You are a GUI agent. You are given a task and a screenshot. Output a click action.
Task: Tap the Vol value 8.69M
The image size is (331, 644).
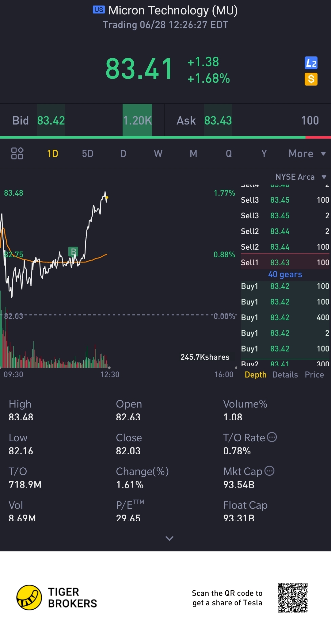(x=22, y=518)
